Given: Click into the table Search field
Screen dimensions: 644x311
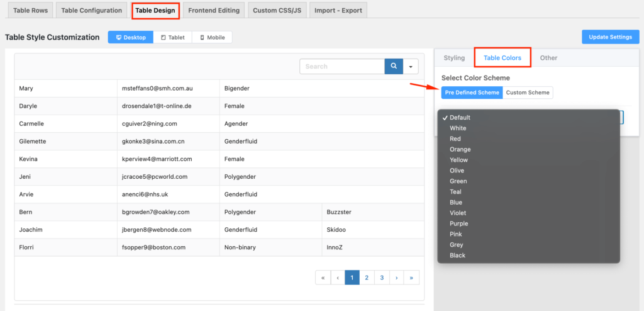Looking at the screenshot, I should point(341,66).
